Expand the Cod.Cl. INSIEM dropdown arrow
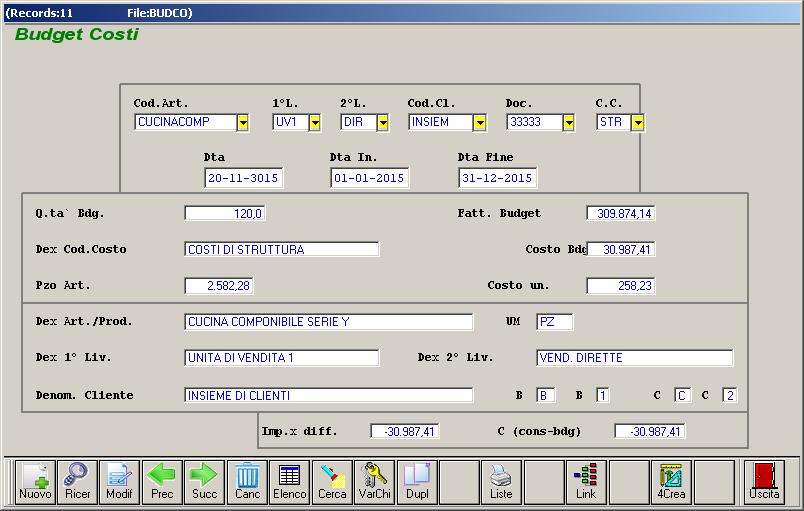 [x=479, y=122]
